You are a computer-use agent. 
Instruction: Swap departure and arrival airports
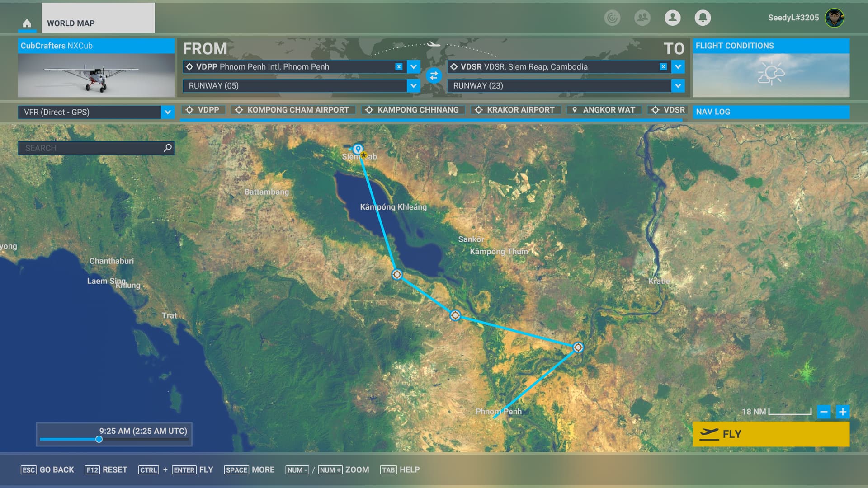click(x=434, y=76)
